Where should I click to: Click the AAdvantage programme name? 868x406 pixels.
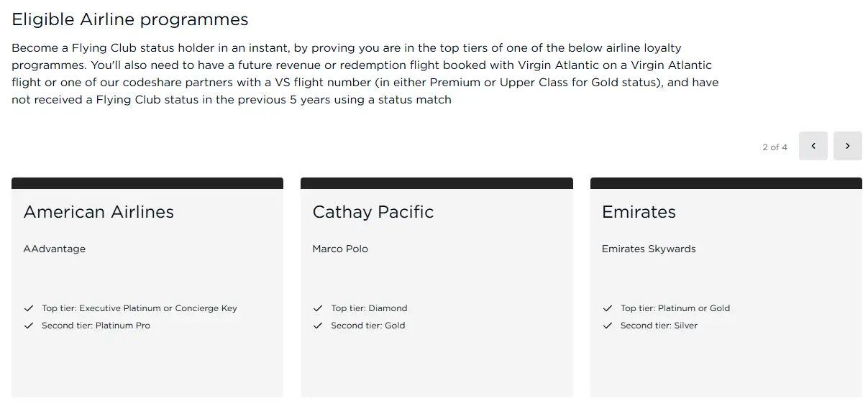coord(55,249)
